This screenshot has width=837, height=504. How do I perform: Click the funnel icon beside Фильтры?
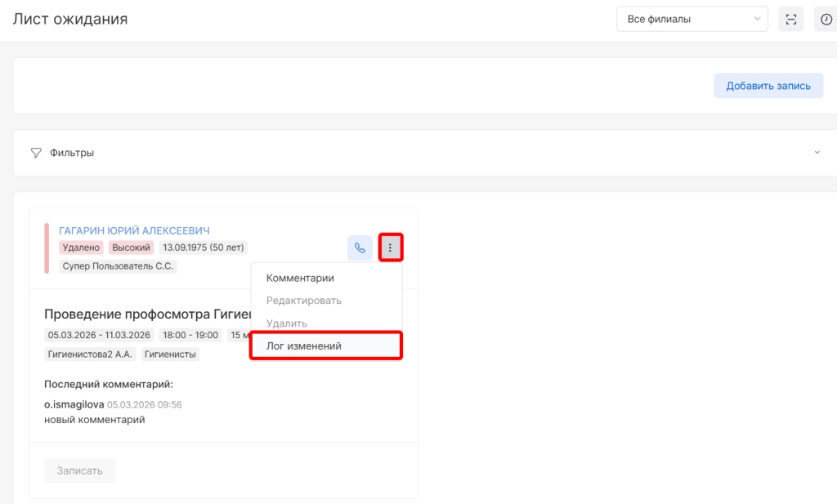click(36, 153)
